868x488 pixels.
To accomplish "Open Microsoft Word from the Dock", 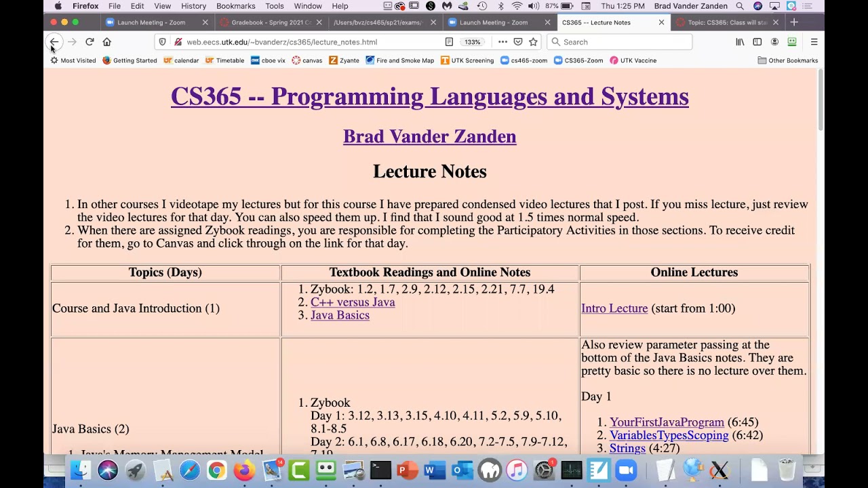I will [x=435, y=470].
